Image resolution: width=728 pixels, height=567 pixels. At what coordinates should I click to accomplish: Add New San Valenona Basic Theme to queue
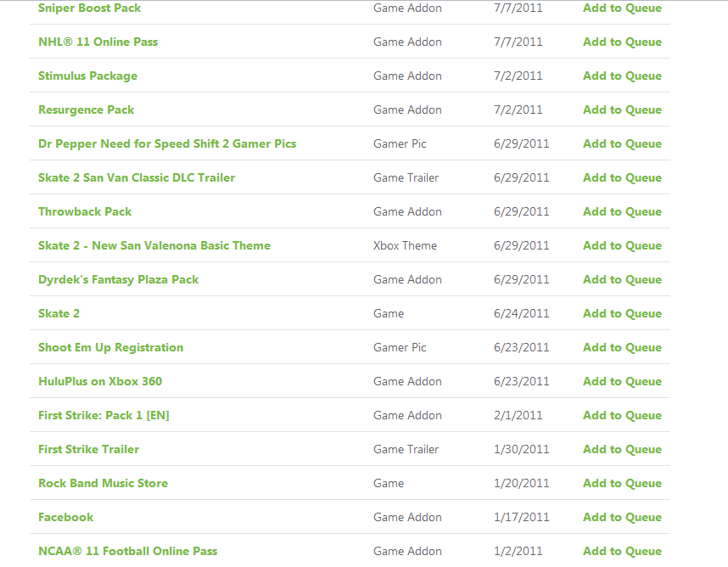pyautogui.click(x=622, y=245)
